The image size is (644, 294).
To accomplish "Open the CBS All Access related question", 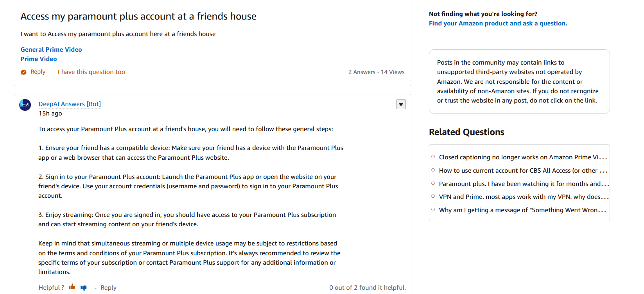I will click(x=523, y=170).
